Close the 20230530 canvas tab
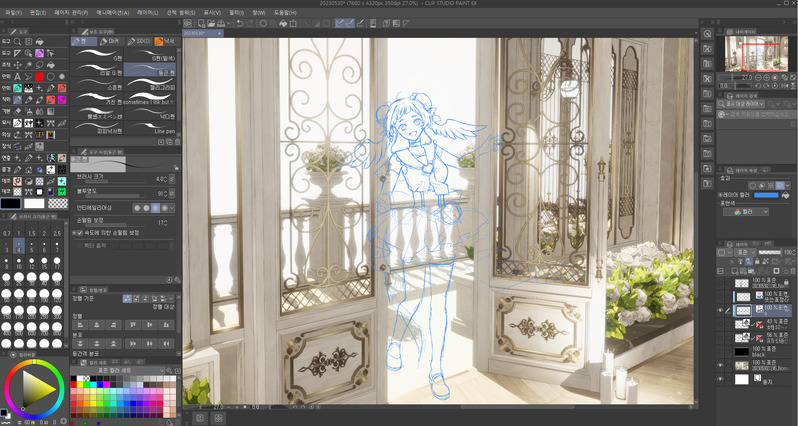This screenshot has height=426, width=798. [x=220, y=33]
